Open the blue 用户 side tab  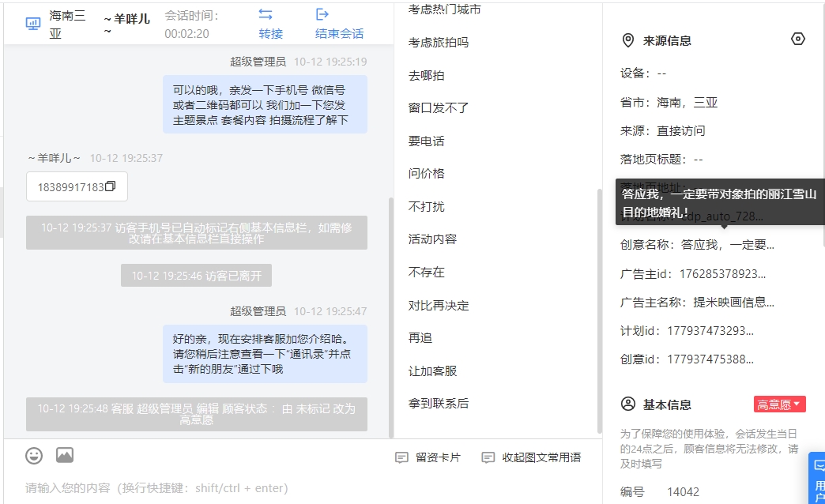(818, 478)
